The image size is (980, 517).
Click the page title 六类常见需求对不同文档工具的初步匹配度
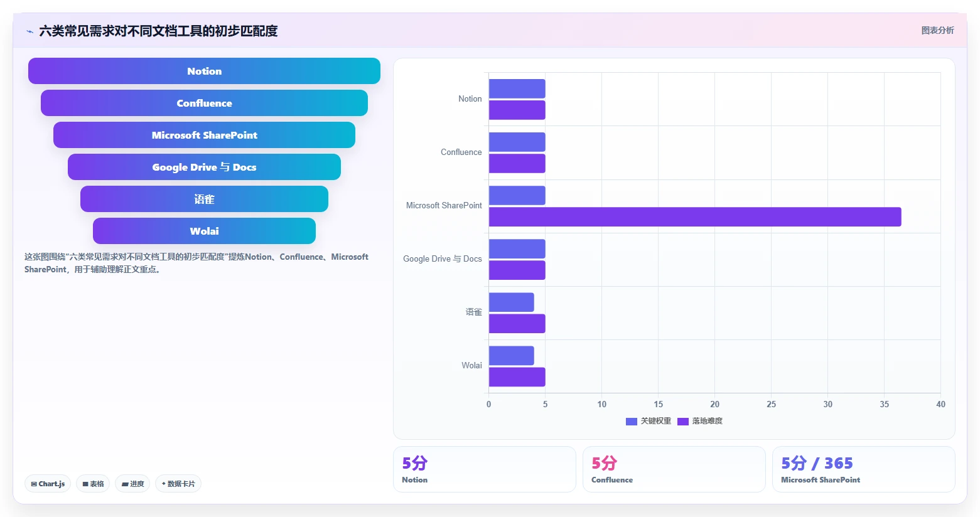click(158, 31)
